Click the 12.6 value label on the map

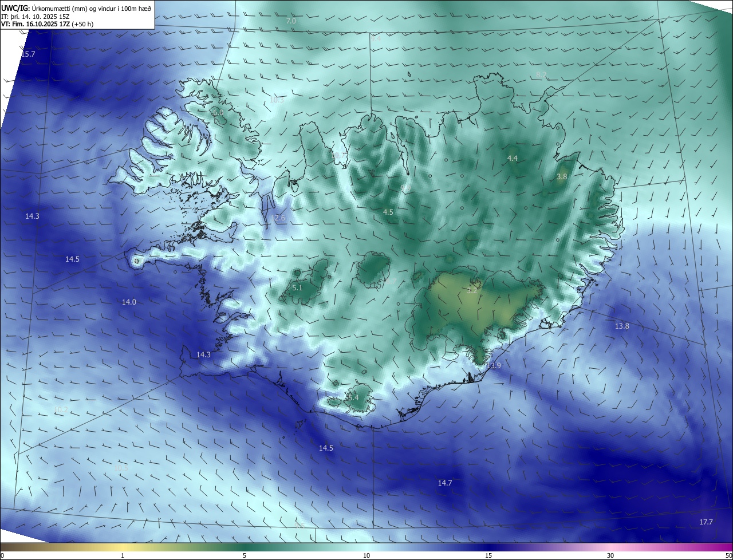(278, 218)
